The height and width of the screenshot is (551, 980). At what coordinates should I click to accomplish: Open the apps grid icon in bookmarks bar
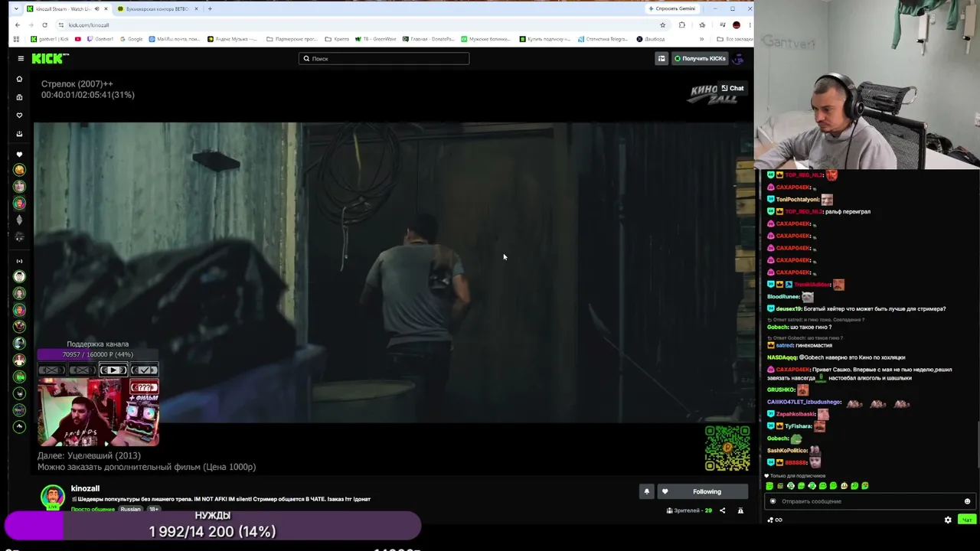click(16, 39)
